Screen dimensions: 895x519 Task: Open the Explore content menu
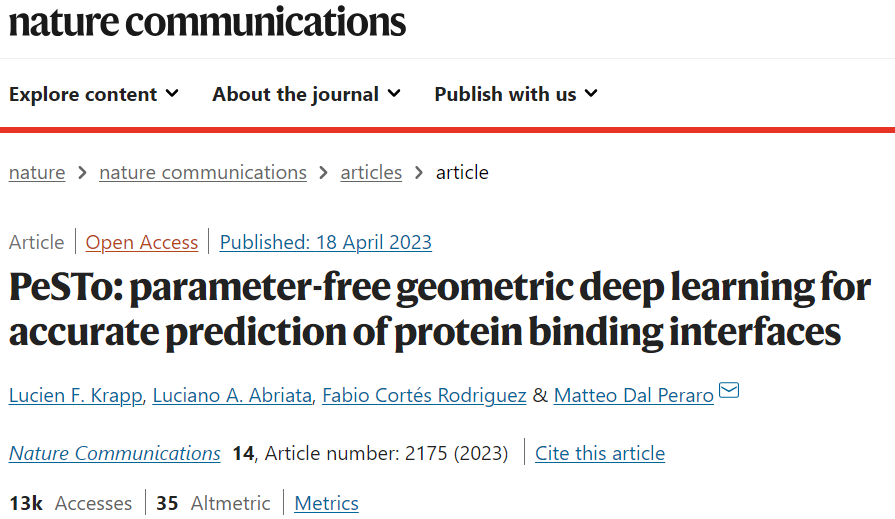click(94, 94)
